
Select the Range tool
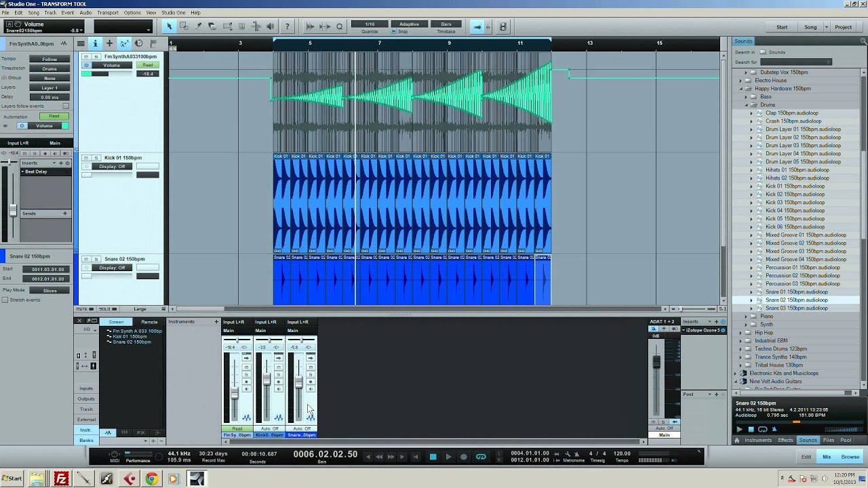click(184, 26)
